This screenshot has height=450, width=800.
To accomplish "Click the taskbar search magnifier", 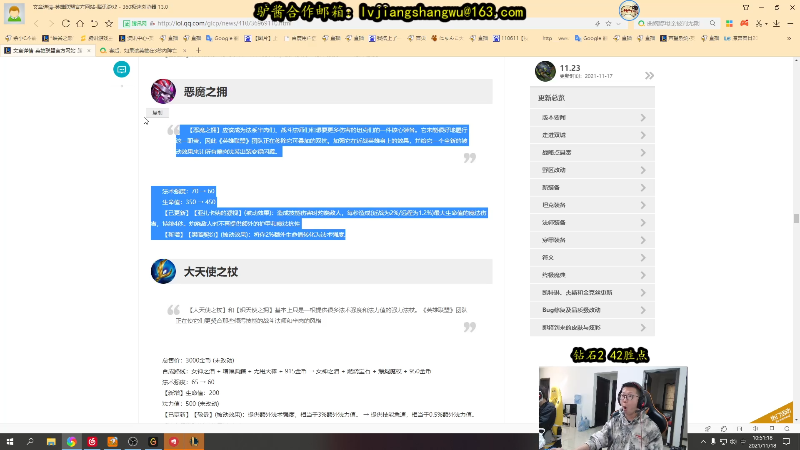I will [x=30, y=442].
